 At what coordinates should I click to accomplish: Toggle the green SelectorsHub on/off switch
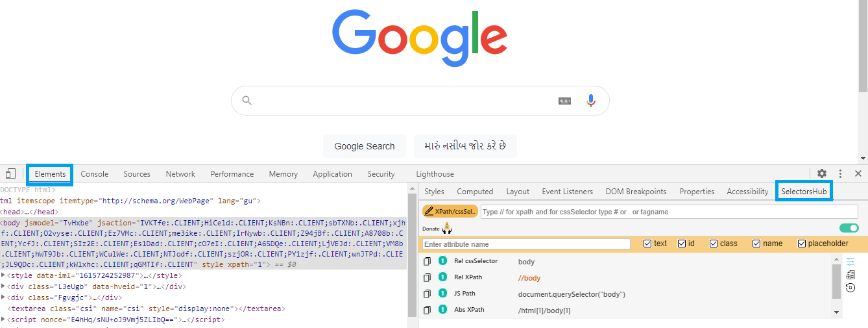click(849, 228)
